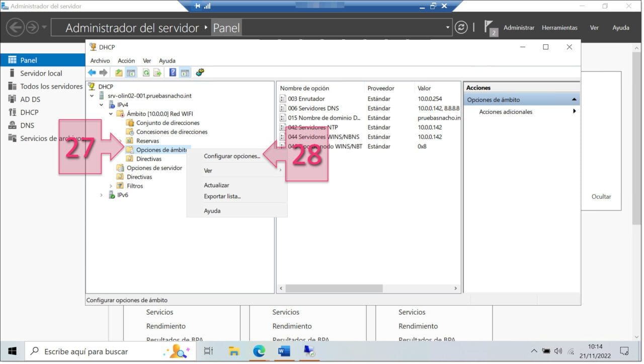
Task: Open the Ver submenu in the context menu
Action: [x=236, y=171]
